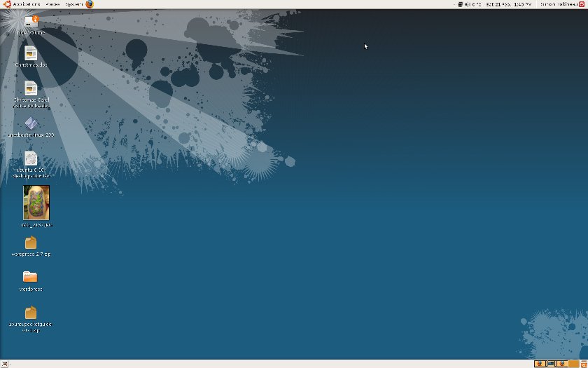Click the weather temperature applet
The width and height of the screenshot is (588, 368).
click(476, 4)
